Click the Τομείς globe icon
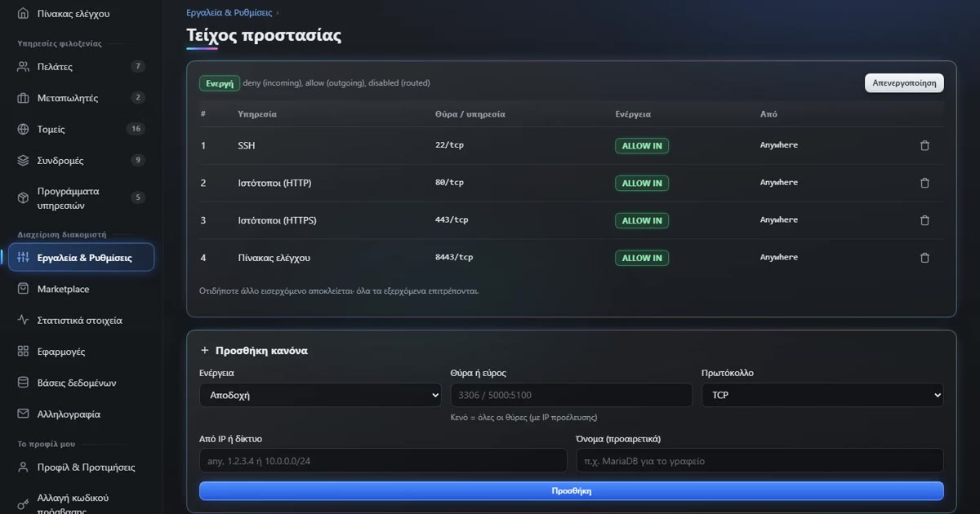This screenshot has height=514, width=980. coord(23,129)
